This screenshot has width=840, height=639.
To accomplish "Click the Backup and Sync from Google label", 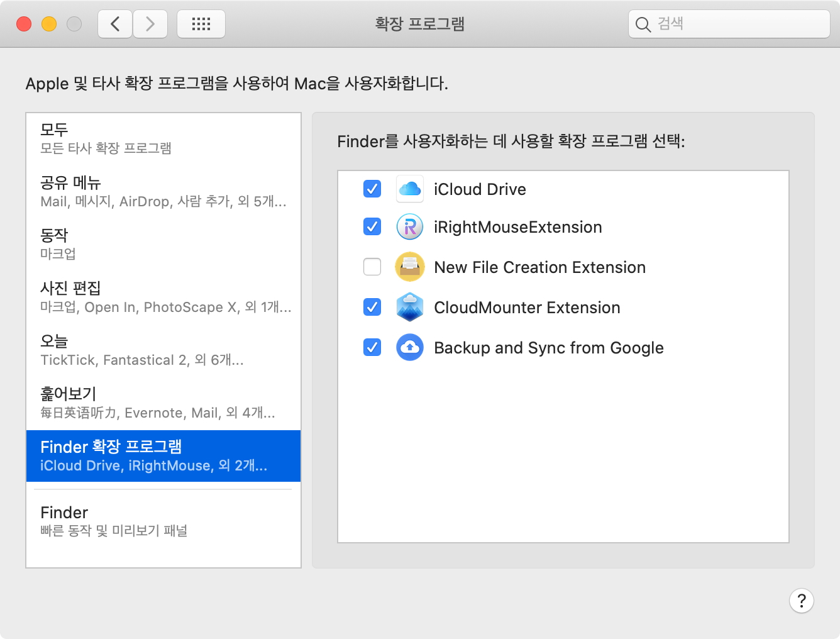I will tap(549, 348).
